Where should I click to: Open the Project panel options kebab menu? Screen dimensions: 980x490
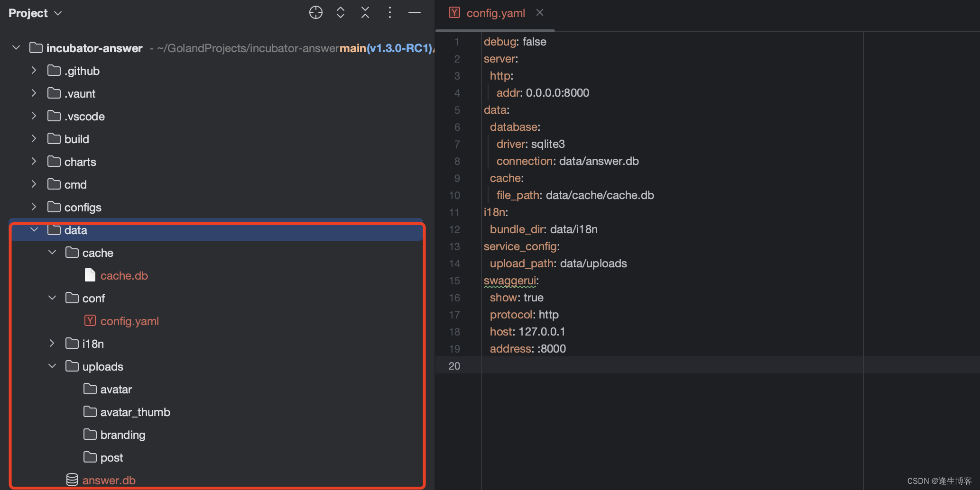coord(389,12)
